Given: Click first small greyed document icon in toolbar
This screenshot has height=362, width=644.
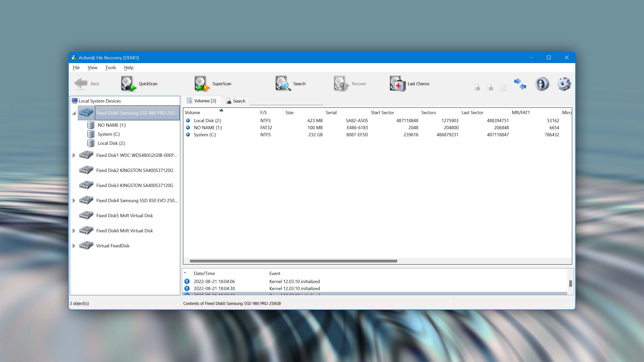Looking at the screenshot, I should point(477,87).
